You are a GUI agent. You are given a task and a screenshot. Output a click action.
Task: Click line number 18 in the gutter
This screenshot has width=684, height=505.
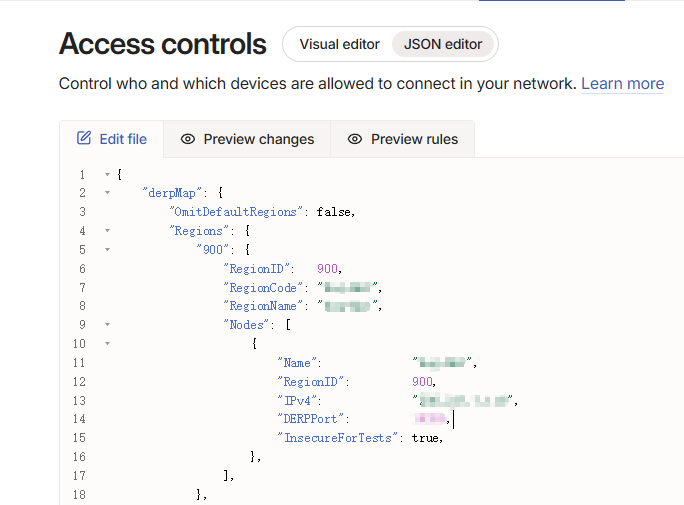[x=79, y=495]
